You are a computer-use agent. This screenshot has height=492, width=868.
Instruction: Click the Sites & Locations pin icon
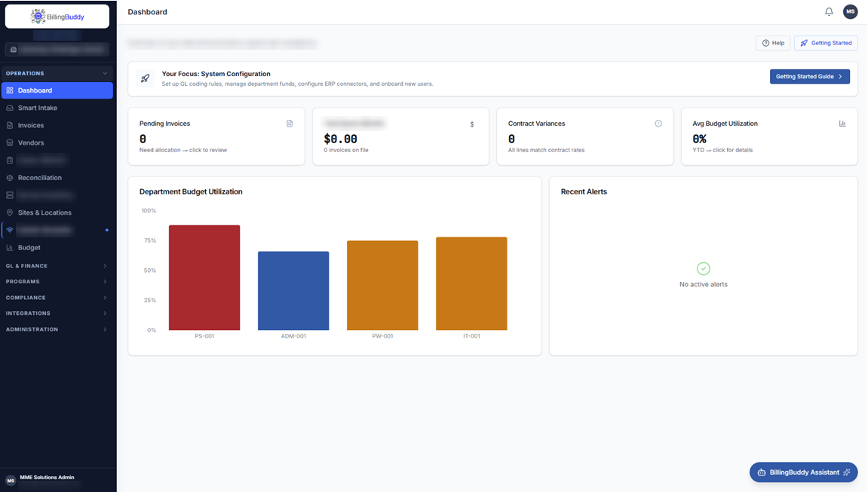9,212
